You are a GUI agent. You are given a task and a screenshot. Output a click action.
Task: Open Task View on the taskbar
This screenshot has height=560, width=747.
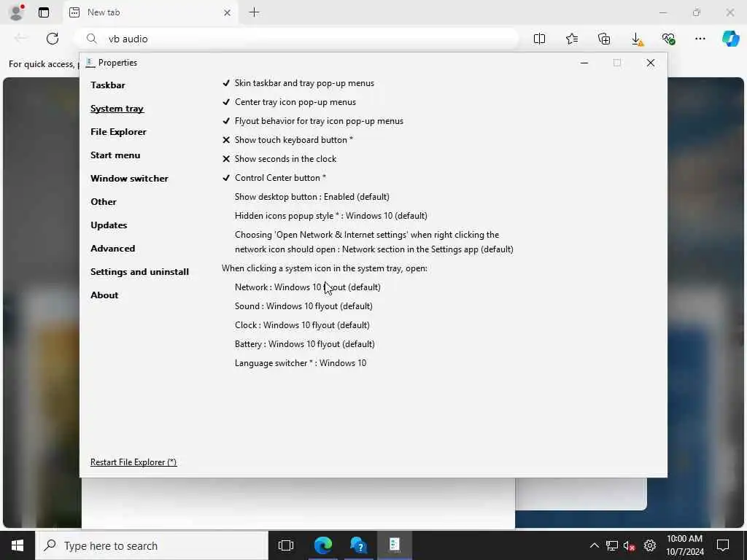(x=286, y=545)
